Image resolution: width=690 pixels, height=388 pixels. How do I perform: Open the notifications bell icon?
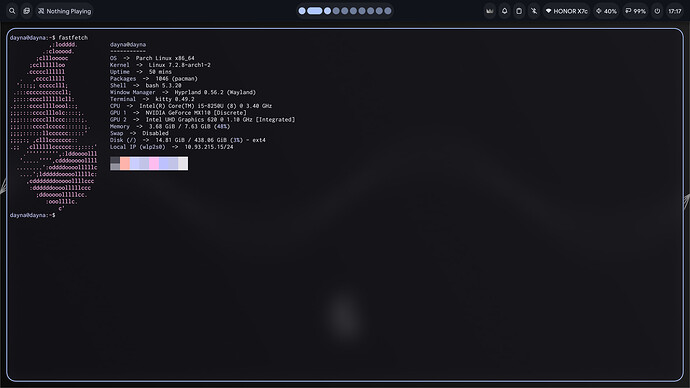[504, 11]
